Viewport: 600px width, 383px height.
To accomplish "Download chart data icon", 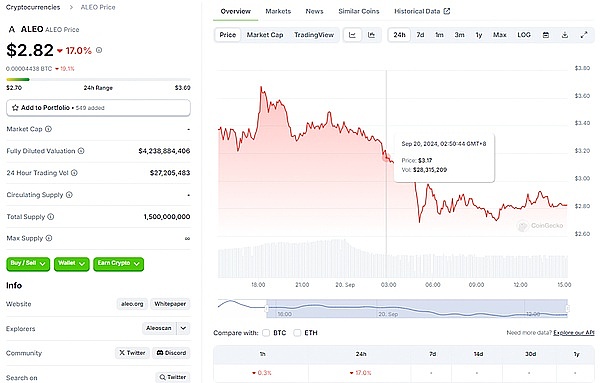I will [565, 35].
